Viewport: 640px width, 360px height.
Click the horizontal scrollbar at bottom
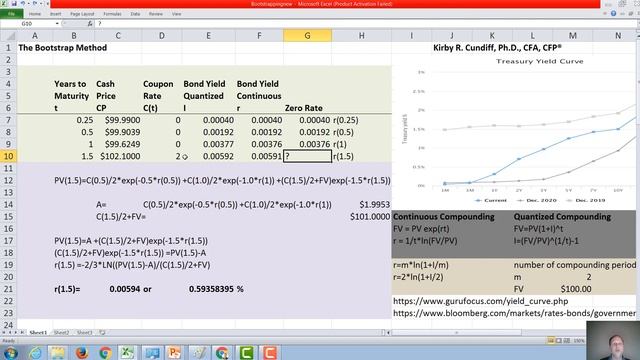tap(456, 333)
